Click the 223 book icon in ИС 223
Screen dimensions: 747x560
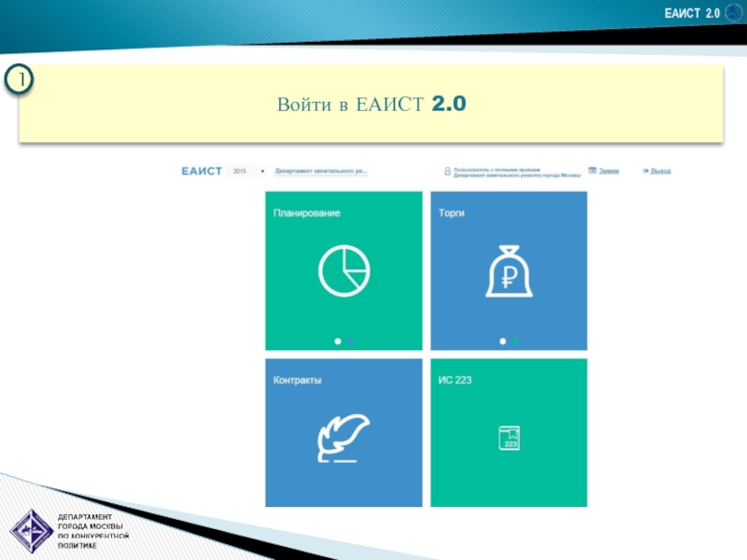click(509, 438)
